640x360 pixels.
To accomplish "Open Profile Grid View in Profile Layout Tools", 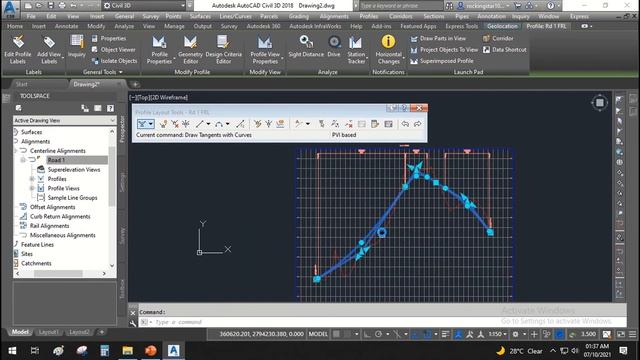I will [x=388, y=124].
